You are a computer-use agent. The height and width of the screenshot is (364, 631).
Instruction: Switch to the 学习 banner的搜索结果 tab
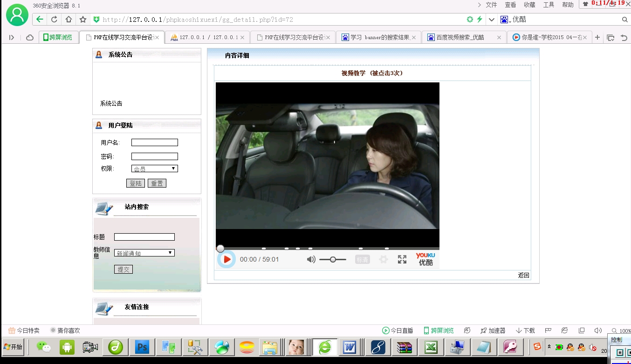click(378, 37)
